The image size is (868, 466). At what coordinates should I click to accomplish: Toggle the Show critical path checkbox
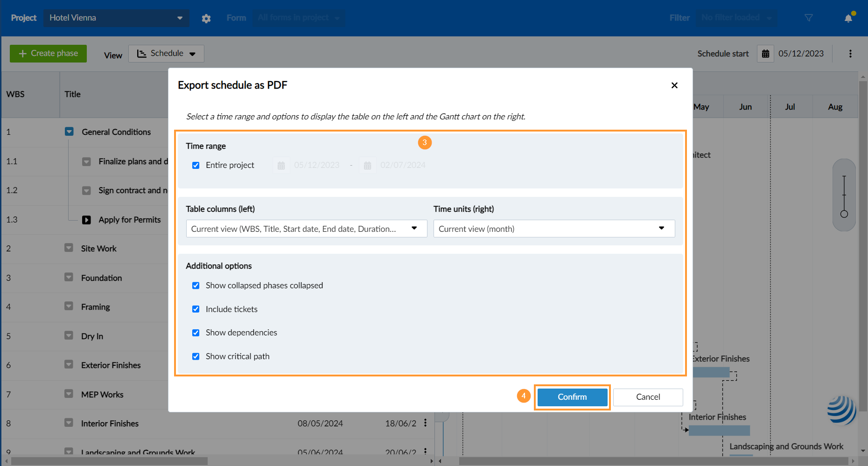point(196,356)
